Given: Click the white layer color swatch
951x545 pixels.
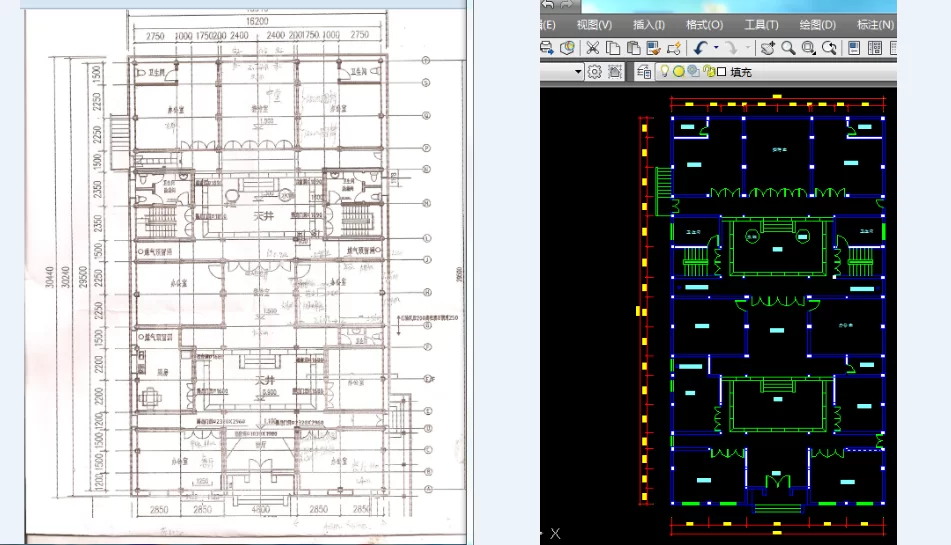Looking at the screenshot, I should (722, 72).
